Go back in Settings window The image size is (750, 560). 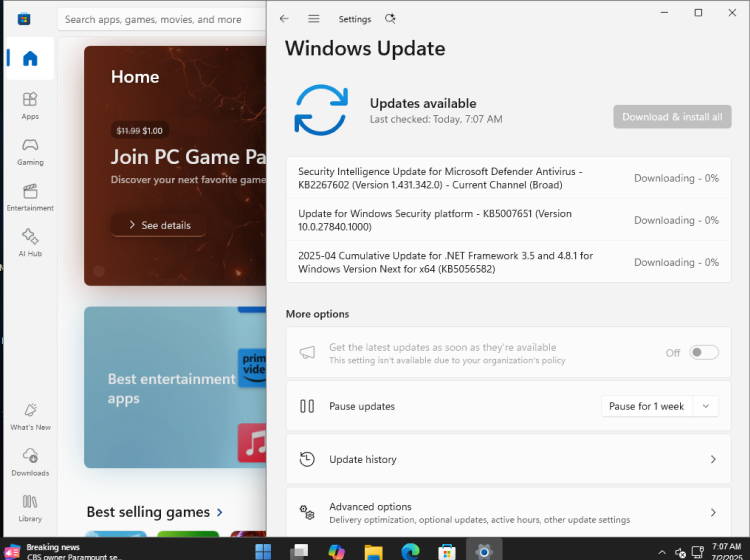click(284, 19)
